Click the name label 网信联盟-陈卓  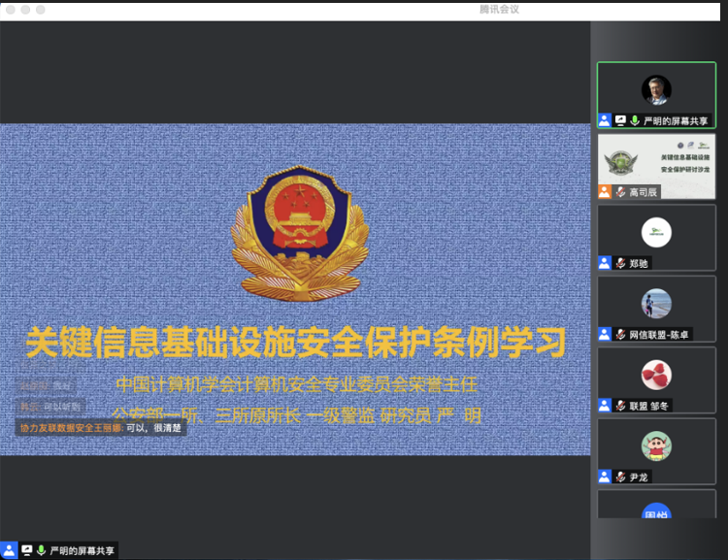[659, 335]
